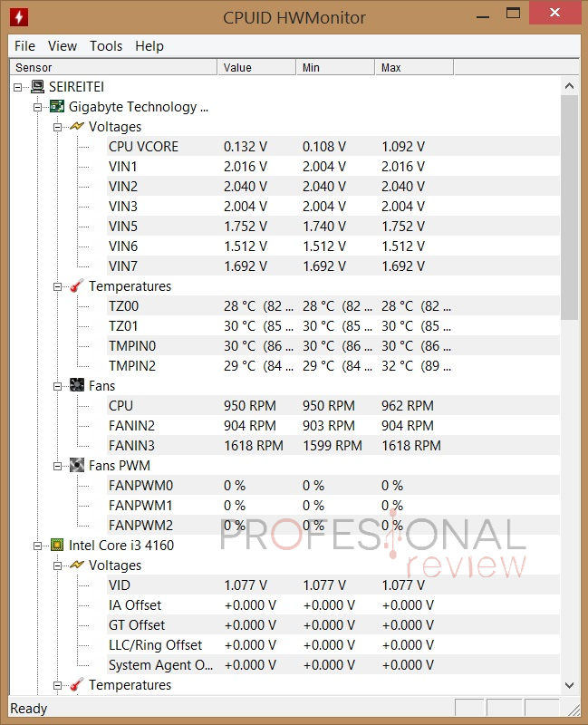588x725 pixels.
Task: Select the TZ01 temperature row
Action: pyautogui.click(x=333, y=325)
